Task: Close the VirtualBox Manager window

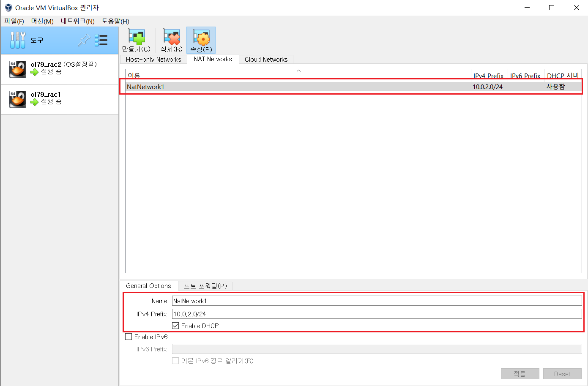Action: [x=576, y=8]
